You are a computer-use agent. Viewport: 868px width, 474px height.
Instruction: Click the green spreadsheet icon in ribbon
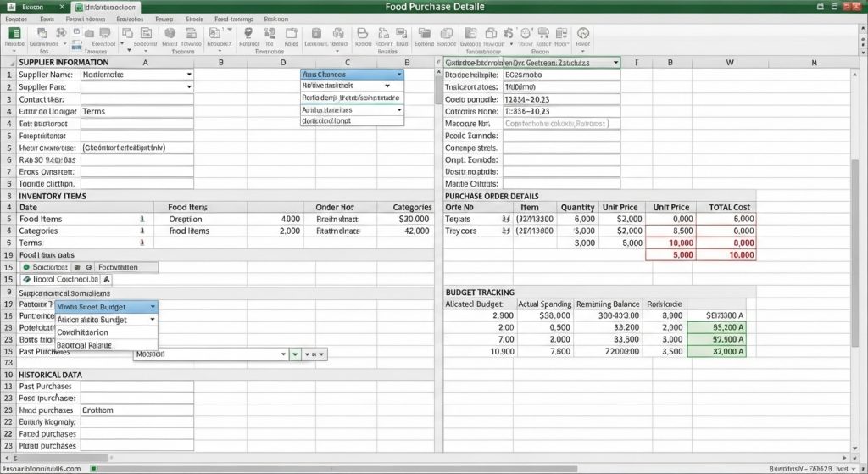pyautogui.click(x=15, y=33)
